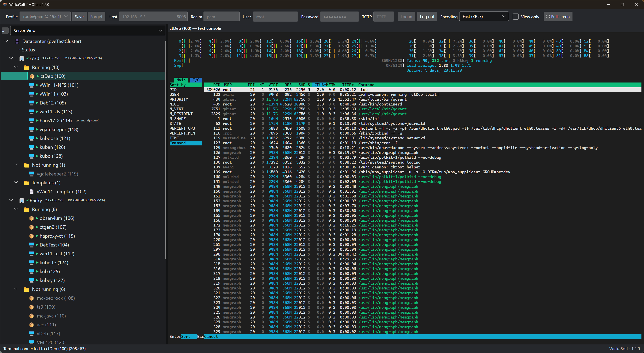Collapse the Running (10) folder chevron
Viewport: 644px width, 353px height.
(x=16, y=67)
